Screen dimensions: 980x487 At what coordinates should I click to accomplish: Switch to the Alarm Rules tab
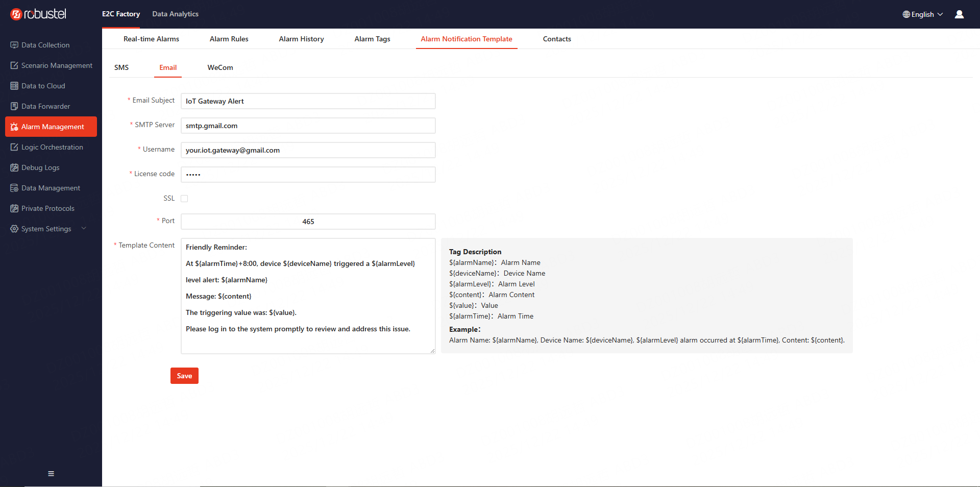pyautogui.click(x=229, y=39)
